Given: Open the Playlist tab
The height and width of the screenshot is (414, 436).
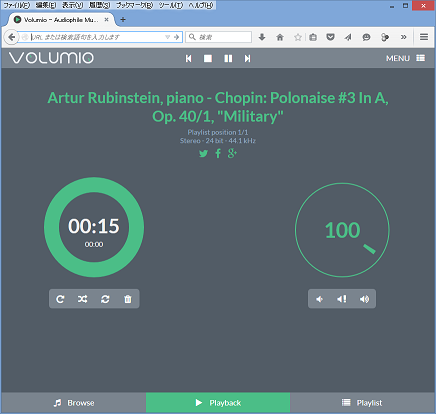Looking at the screenshot, I should (362, 403).
